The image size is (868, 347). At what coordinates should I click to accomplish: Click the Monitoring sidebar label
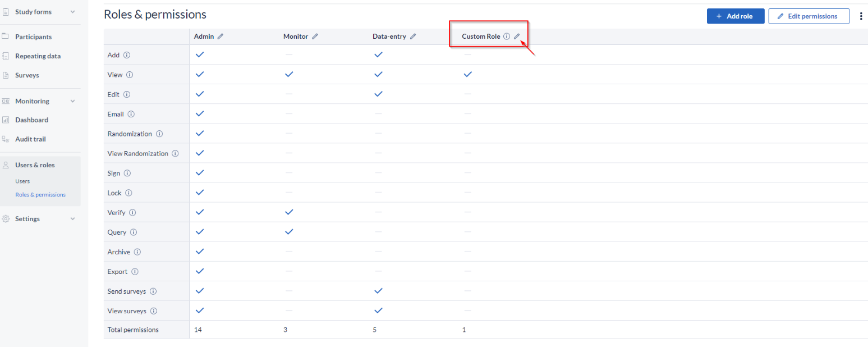click(x=32, y=101)
